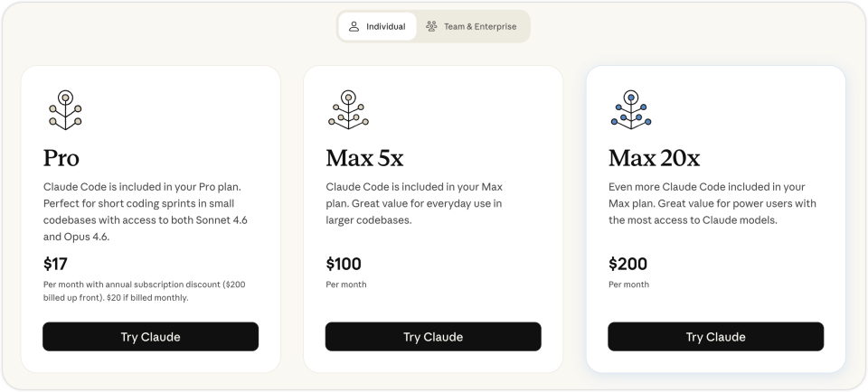Click the Pro plan tree icon

point(65,109)
